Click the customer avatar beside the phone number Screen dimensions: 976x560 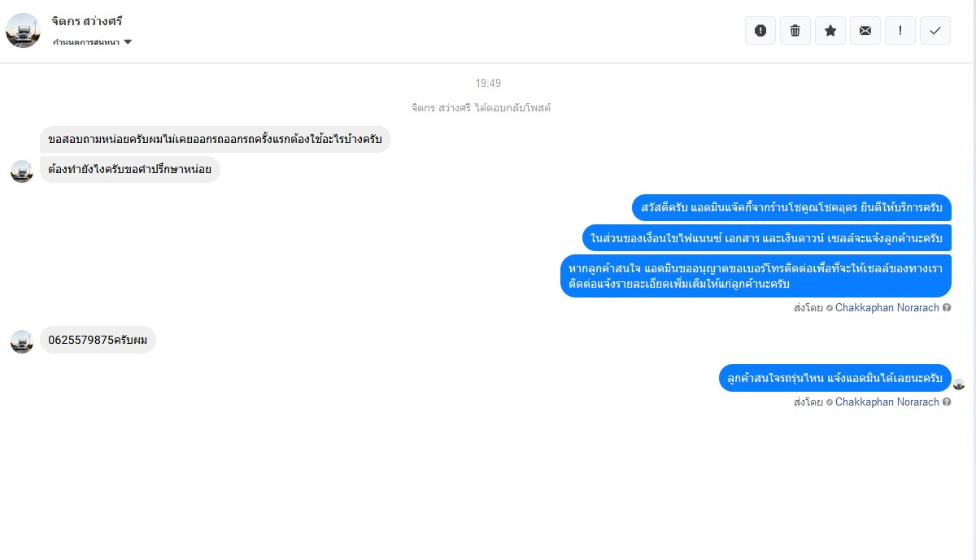pos(22,341)
